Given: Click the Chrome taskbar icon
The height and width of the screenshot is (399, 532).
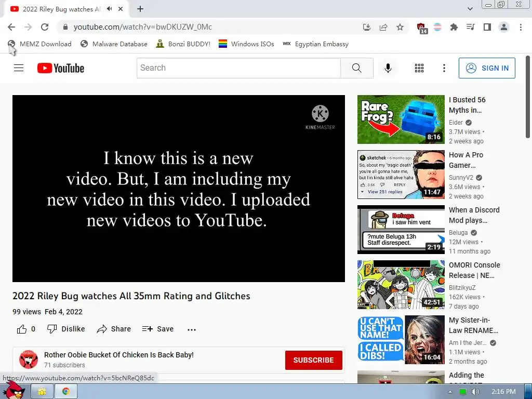Looking at the screenshot, I should 66,392.
